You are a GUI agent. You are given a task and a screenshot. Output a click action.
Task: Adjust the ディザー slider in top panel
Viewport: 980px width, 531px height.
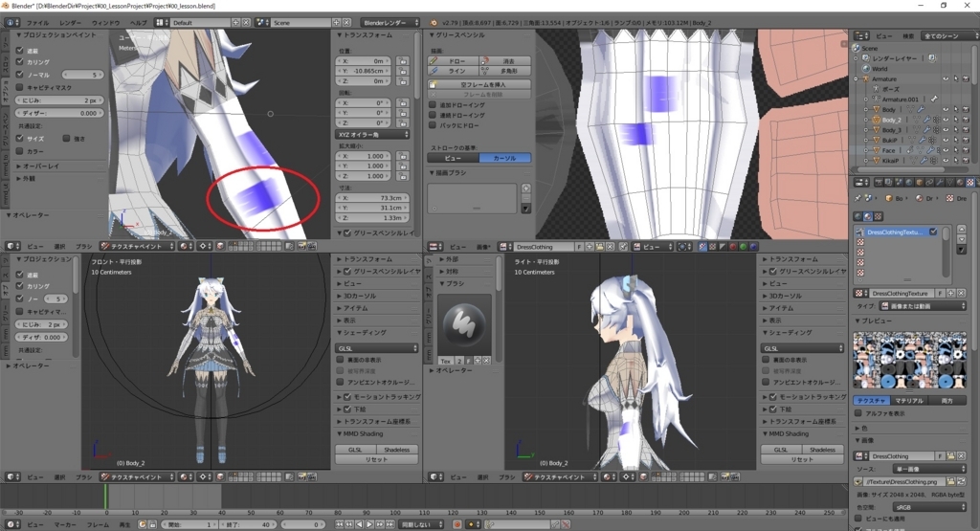pos(60,113)
